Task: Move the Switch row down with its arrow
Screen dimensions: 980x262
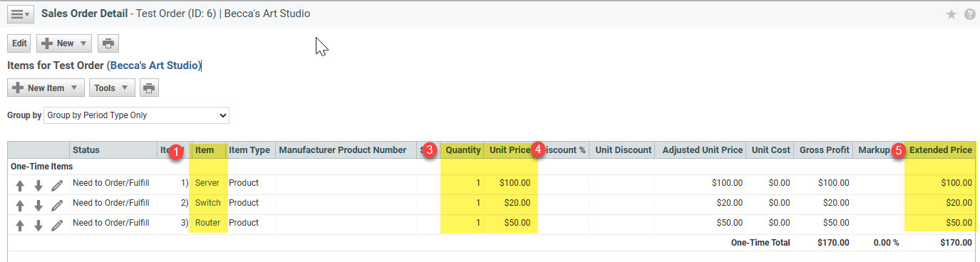Action: pyautogui.click(x=38, y=206)
